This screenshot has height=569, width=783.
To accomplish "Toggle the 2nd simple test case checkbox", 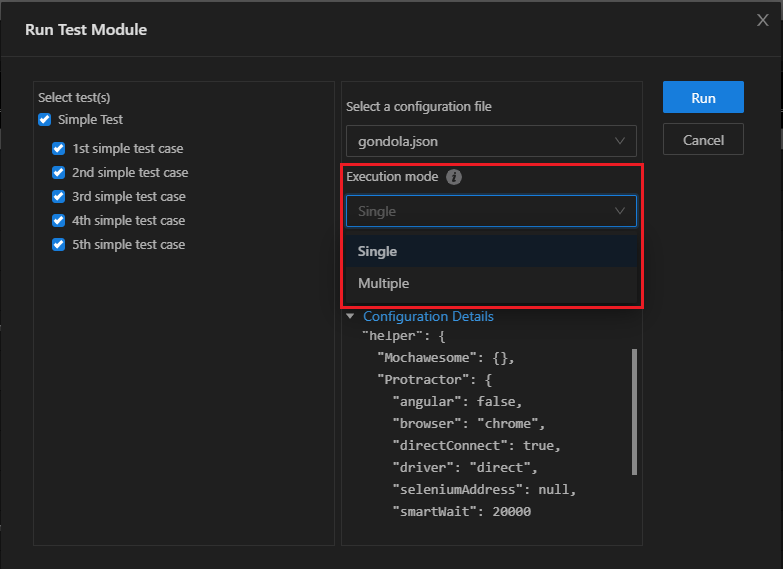I will pyautogui.click(x=58, y=173).
